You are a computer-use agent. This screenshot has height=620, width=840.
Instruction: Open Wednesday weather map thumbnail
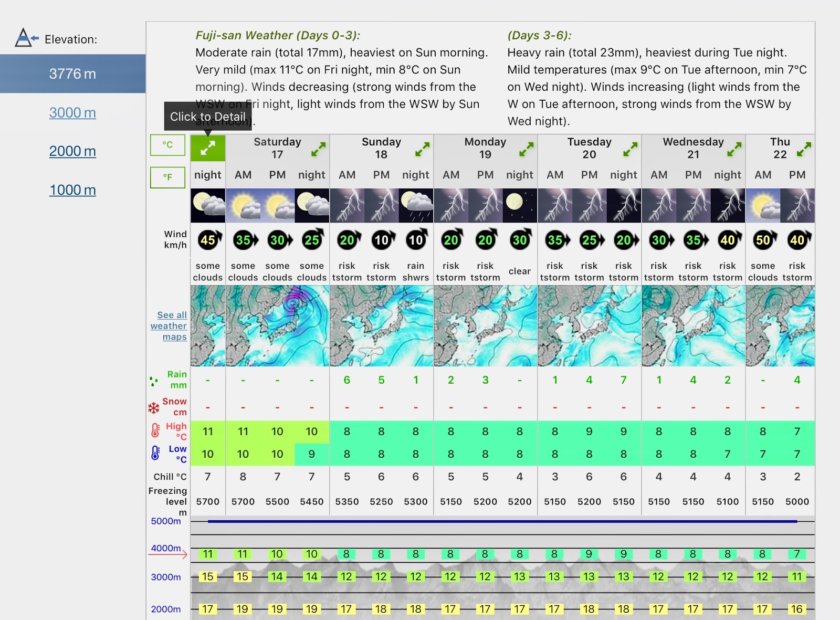click(x=693, y=326)
